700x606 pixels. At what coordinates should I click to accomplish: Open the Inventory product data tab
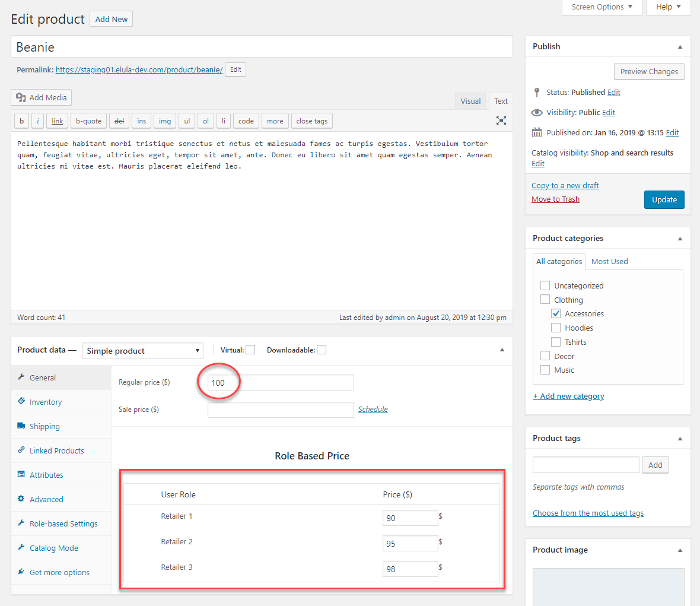[x=61, y=402]
